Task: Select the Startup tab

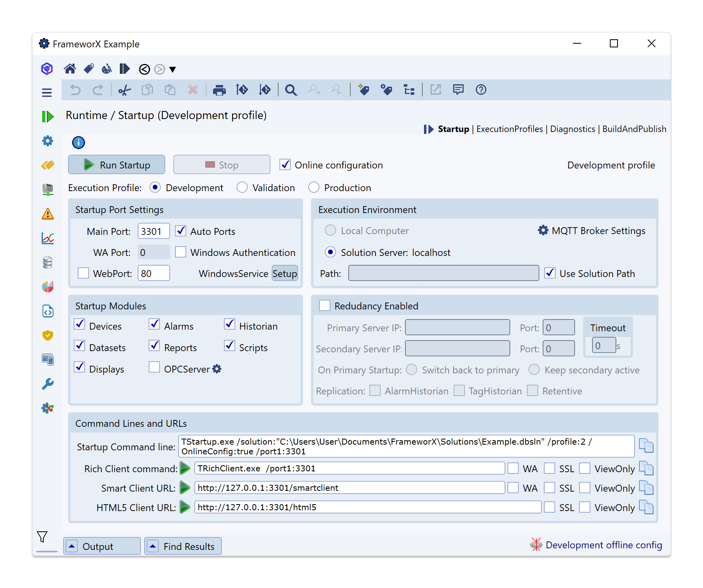Action: coord(453,129)
